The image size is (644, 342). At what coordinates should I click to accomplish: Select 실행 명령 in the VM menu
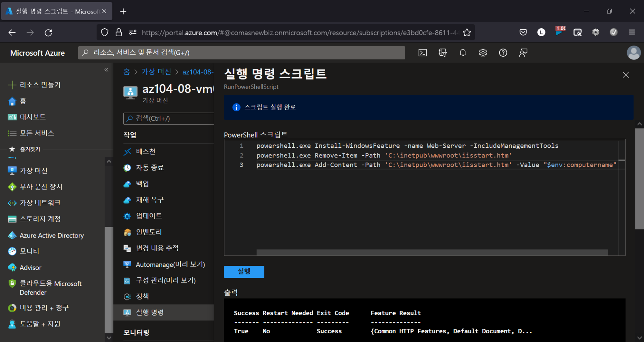coord(164,312)
